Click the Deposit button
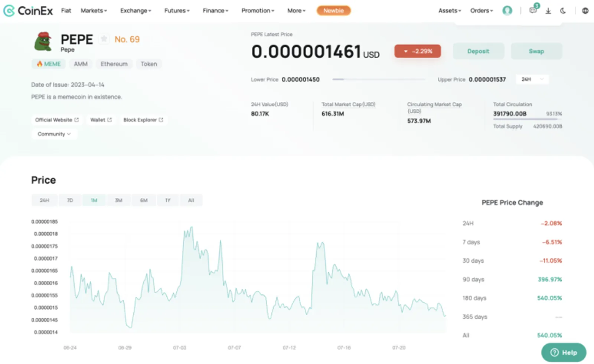 coord(478,51)
